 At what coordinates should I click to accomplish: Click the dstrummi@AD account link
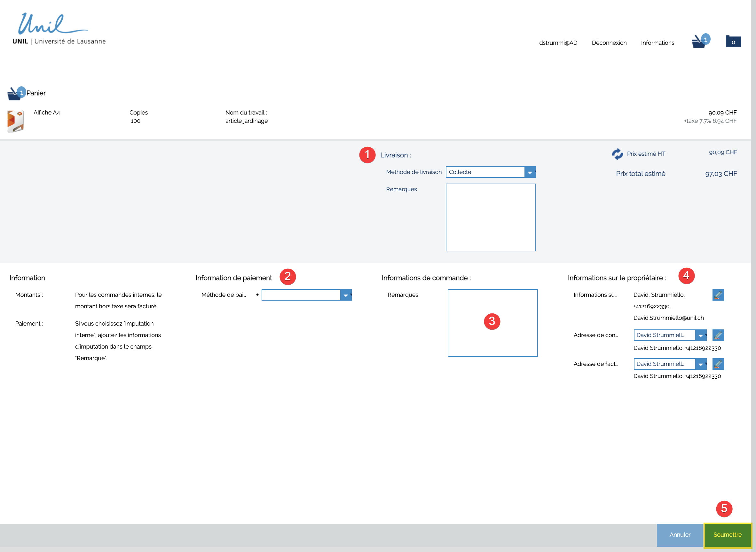[x=558, y=43]
